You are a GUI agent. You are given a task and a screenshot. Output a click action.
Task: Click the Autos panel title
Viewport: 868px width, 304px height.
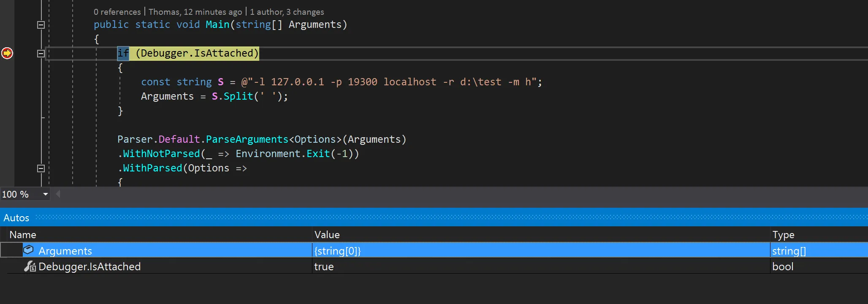(x=16, y=218)
